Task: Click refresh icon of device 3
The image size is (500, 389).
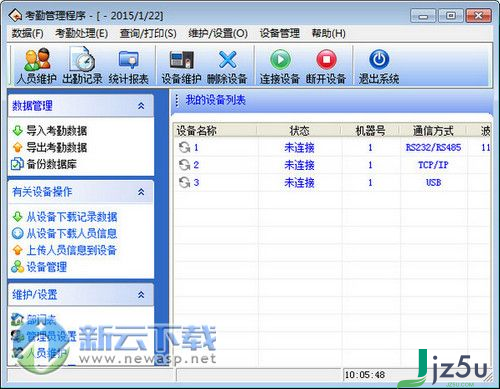Action: (x=184, y=182)
